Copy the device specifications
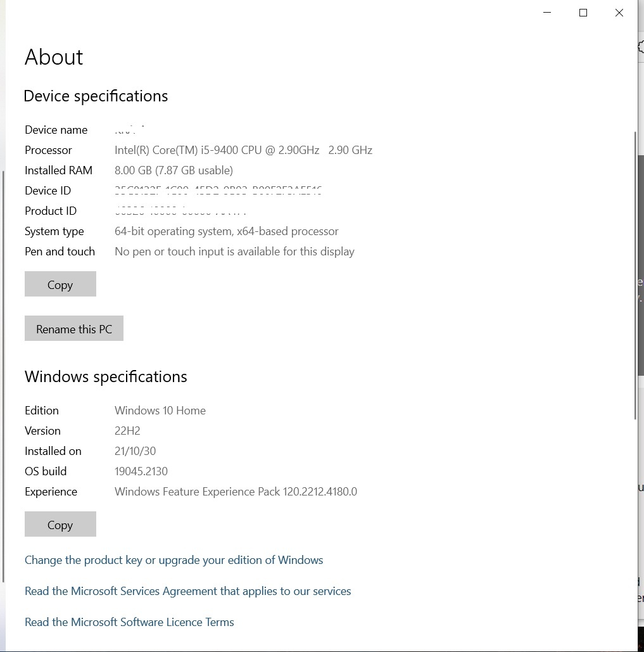This screenshot has width=644, height=652. [60, 284]
